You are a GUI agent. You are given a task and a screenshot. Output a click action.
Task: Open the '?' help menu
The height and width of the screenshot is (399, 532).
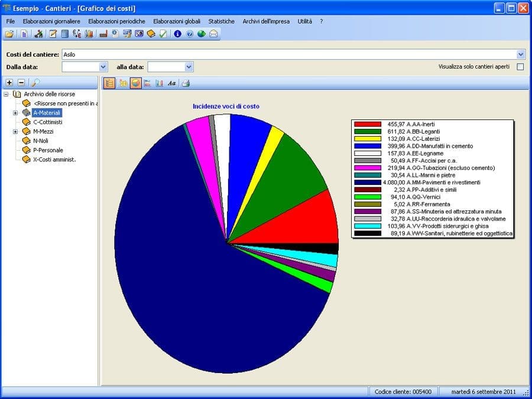(x=322, y=21)
